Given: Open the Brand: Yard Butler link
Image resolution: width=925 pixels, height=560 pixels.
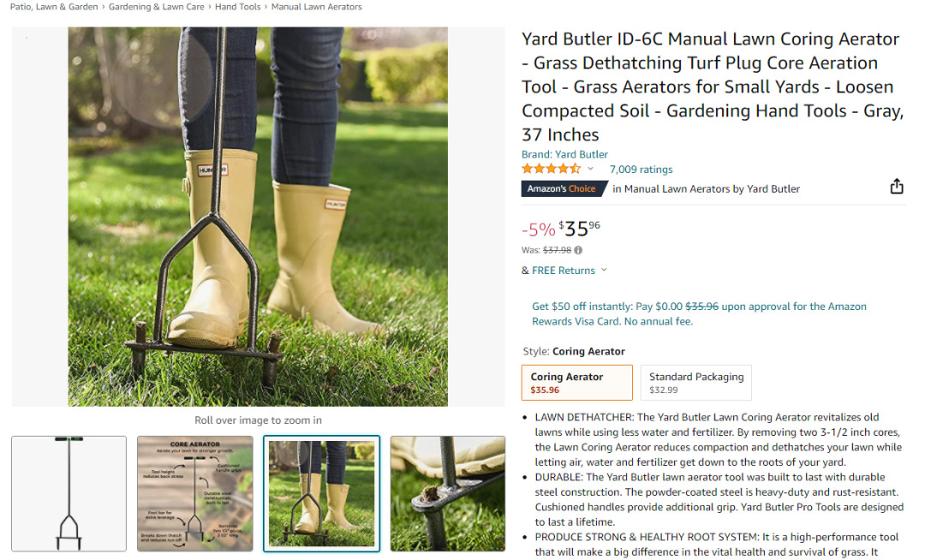Looking at the screenshot, I should tap(564, 154).
